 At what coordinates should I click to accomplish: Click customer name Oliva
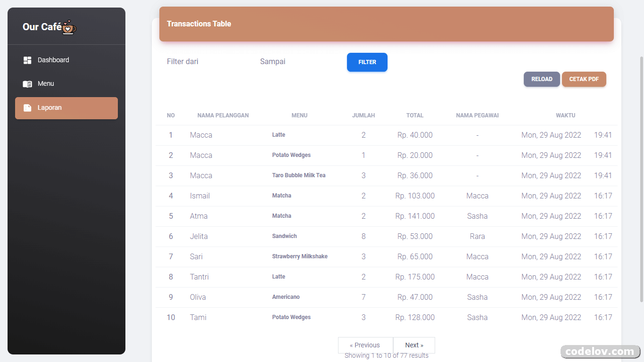point(198,297)
